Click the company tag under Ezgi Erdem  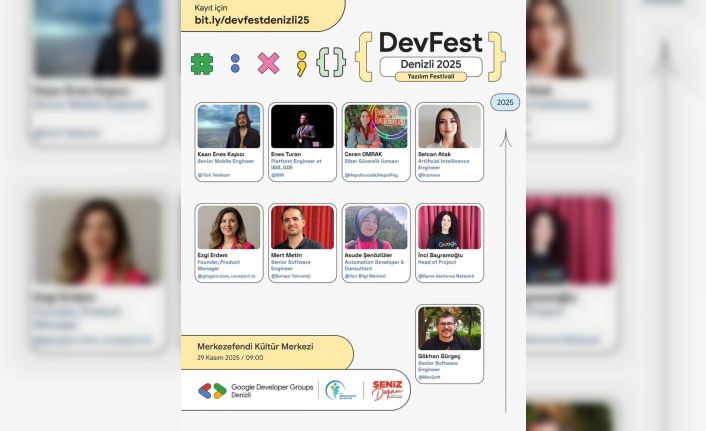click(226, 276)
